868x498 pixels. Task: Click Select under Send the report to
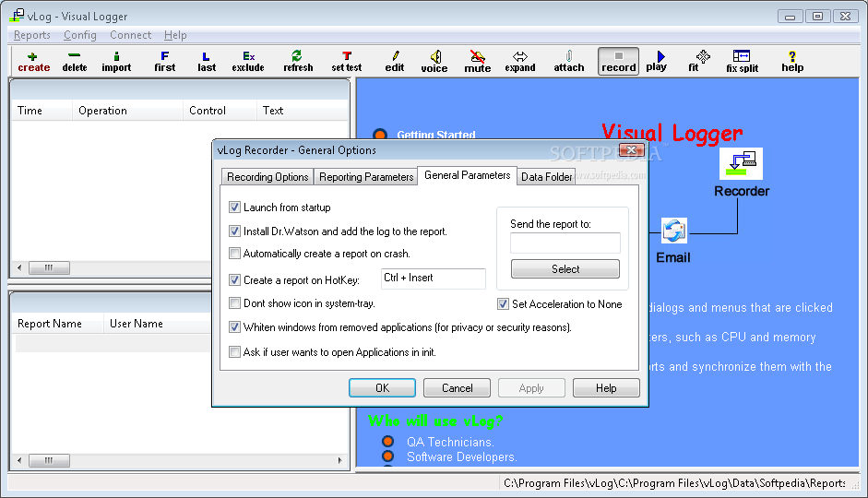click(565, 269)
